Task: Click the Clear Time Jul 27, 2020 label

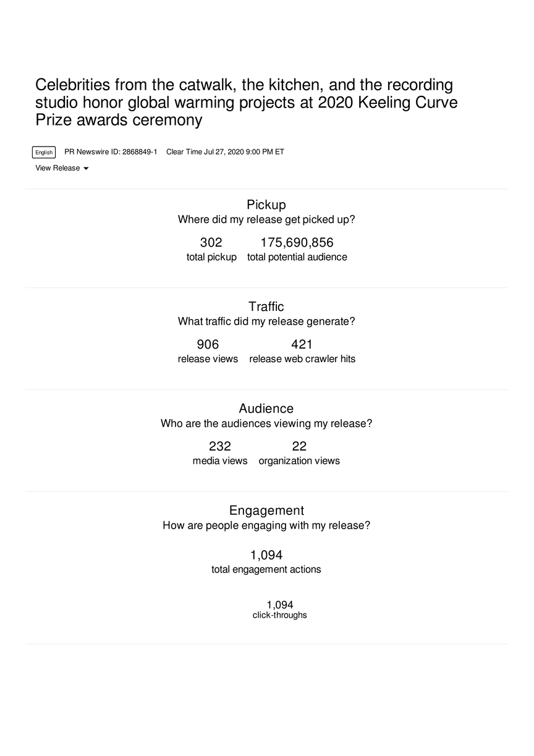Action: [x=225, y=152]
